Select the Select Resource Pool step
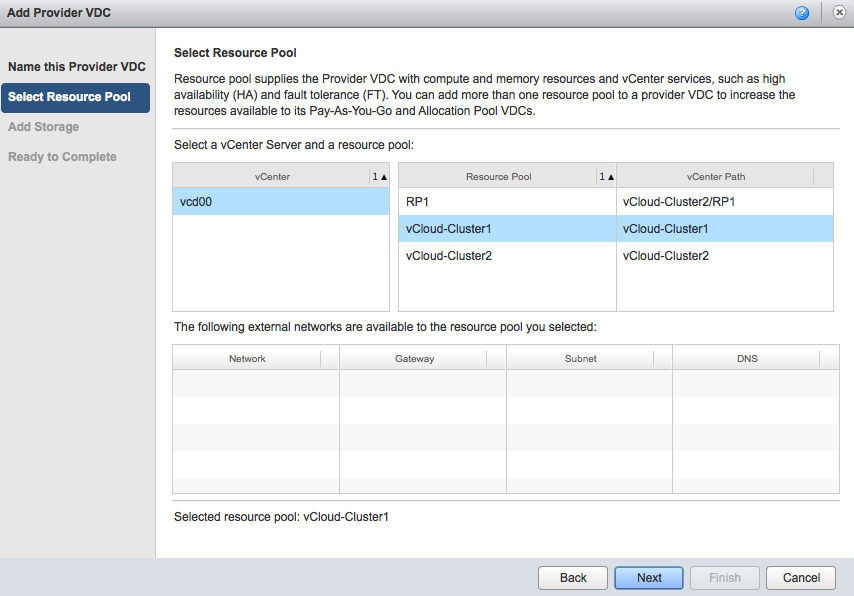Image resolution: width=854 pixels, height=596 pixels. [70, 97]
